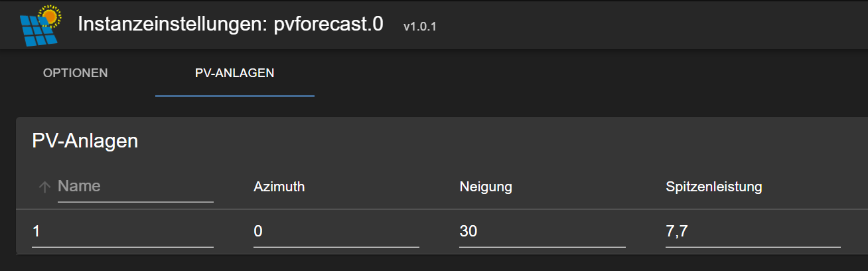Sort by the Azimuth column header

(x=279, y=187)
